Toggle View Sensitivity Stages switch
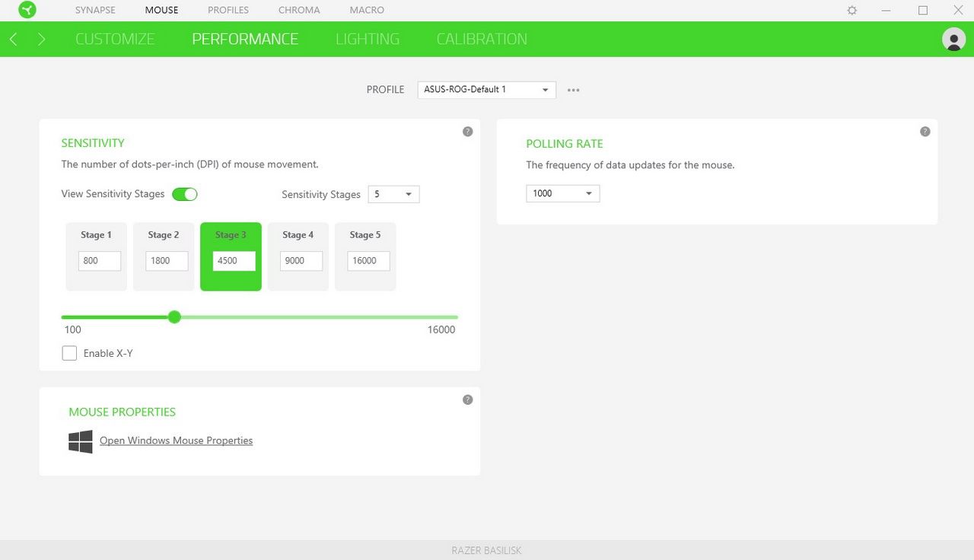Screen dimensions: 974x560 pyautogui.click(x=185, y=194)
